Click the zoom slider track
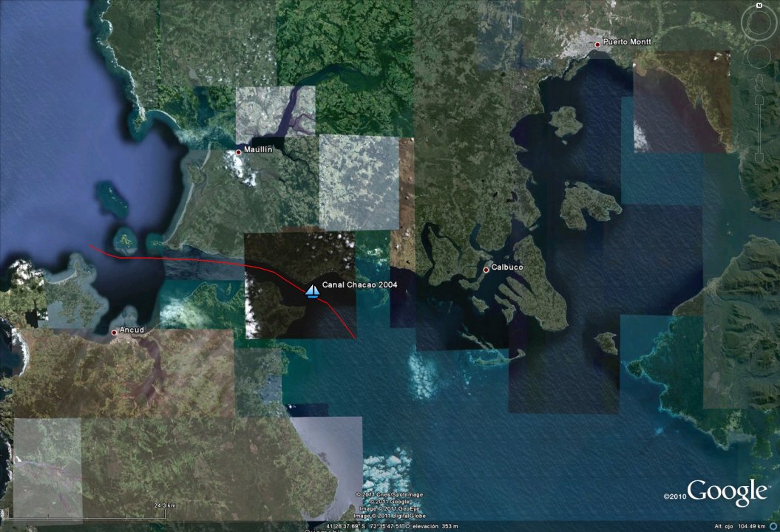The width and height of the screenshot is (780, 532). pyautogui.click(x=759, y=129)
